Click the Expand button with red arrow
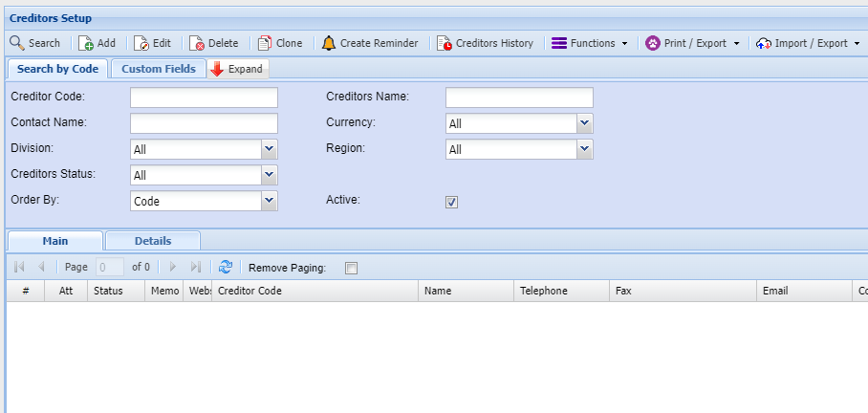This screenshot has width=868, height=413. [239, 69]
